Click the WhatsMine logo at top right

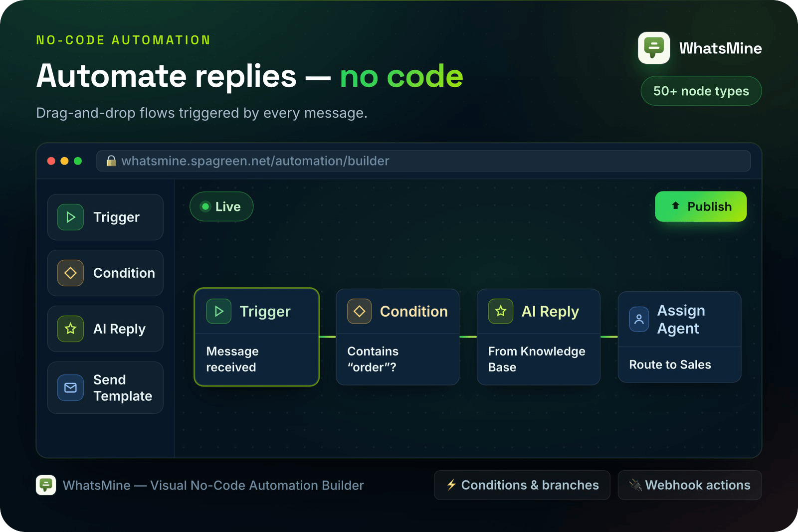click(654, 48)
